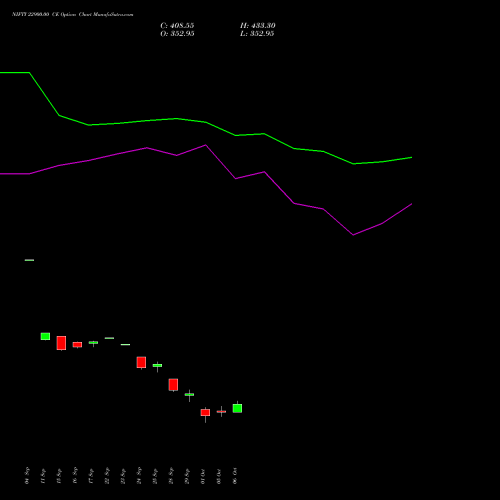This screenshot has height=500, width=500.
Task: Click the low value L: 352.95
Action: coord(257,34)
